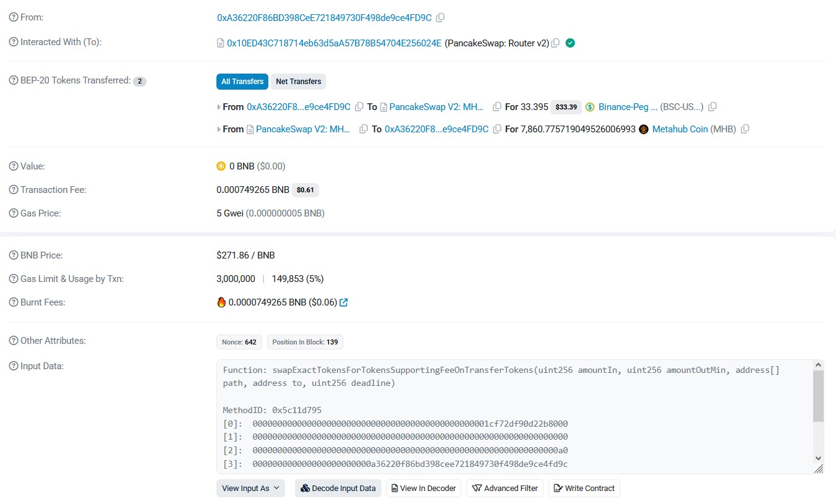This screenshot has height=504, width=836.
Task: Click the BNB coin icon beside Value
Action: pos(221,166)
